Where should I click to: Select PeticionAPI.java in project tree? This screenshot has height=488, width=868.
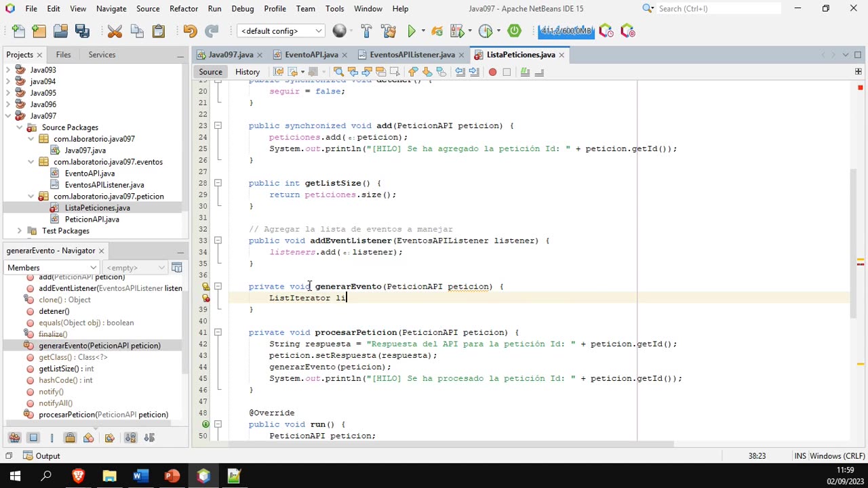click(92, 220)
